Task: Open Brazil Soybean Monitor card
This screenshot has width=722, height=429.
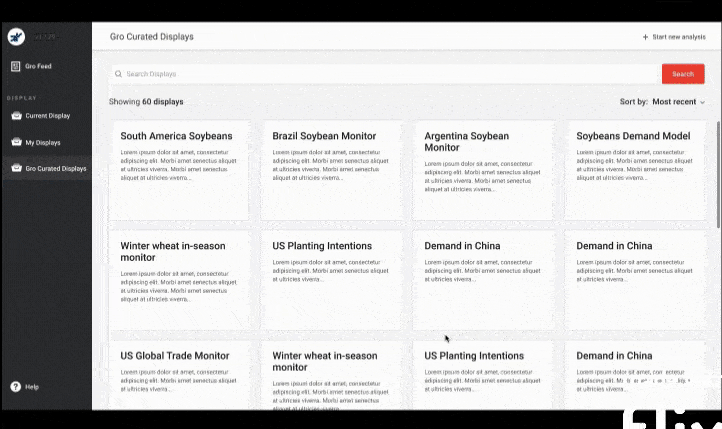Action: pos(331,170)
